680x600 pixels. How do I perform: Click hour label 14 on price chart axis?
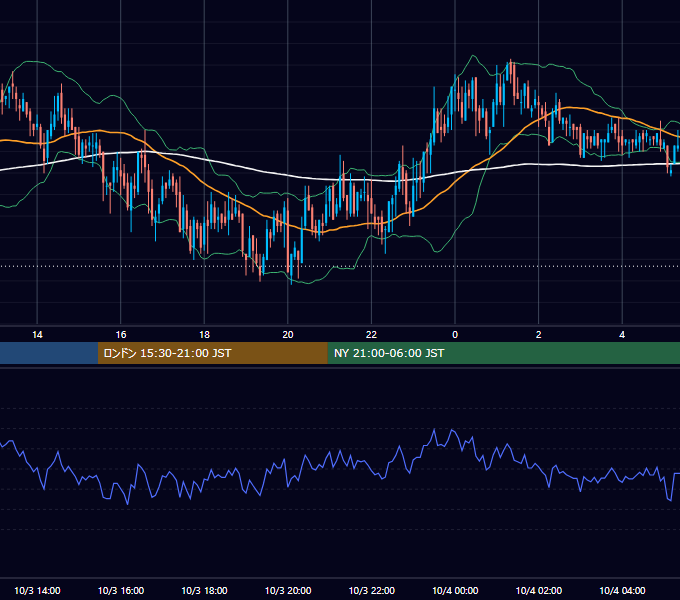(x=37, y=334)
